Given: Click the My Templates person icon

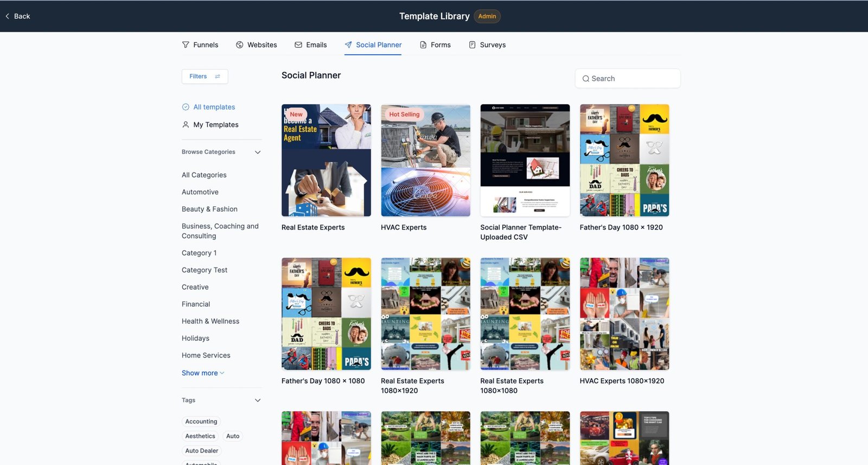Looking at the screenshot, I should (x=186, y=125).
